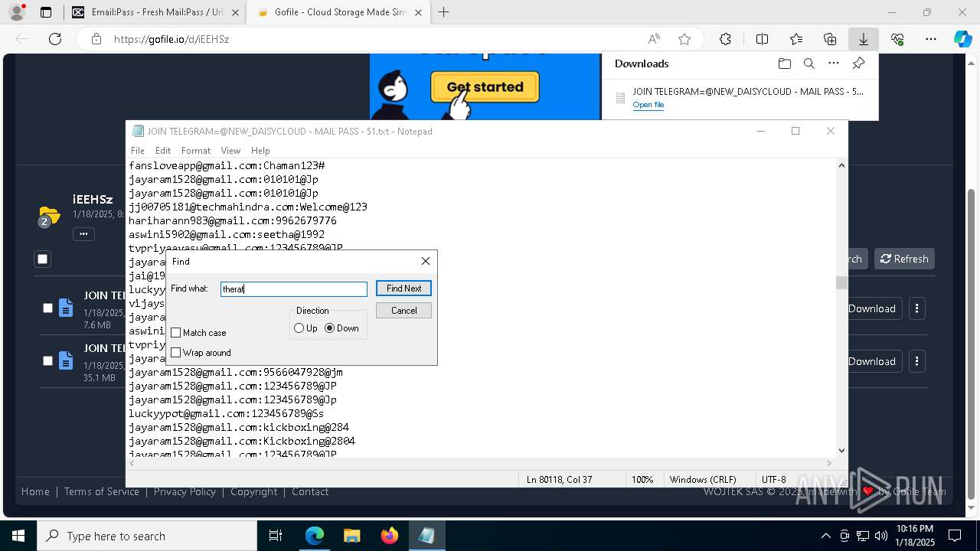Viewport: 980px width, 551px height.
Task: Open the Contact footer link
Action: [x=310, y=492]
